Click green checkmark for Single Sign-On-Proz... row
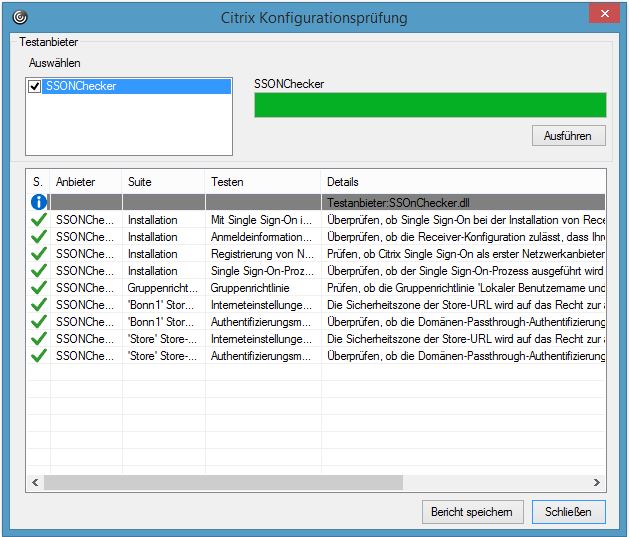This screenshot has width=629, height=537. [38, 271]
